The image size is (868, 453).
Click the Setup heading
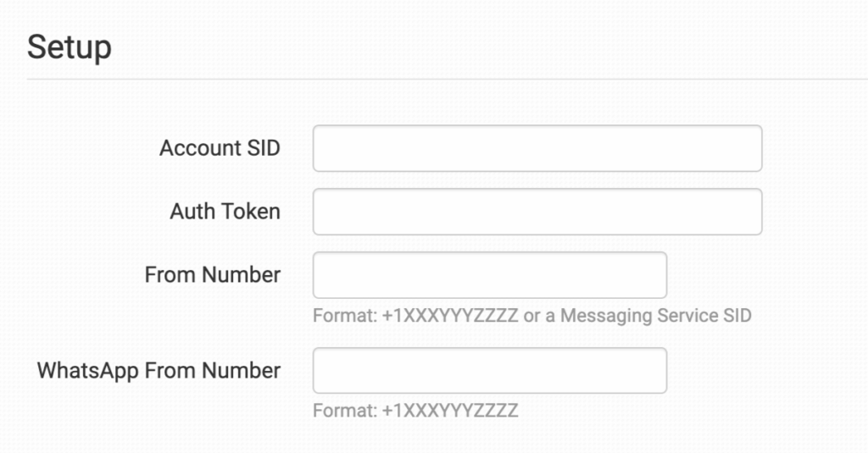[70, 47]
